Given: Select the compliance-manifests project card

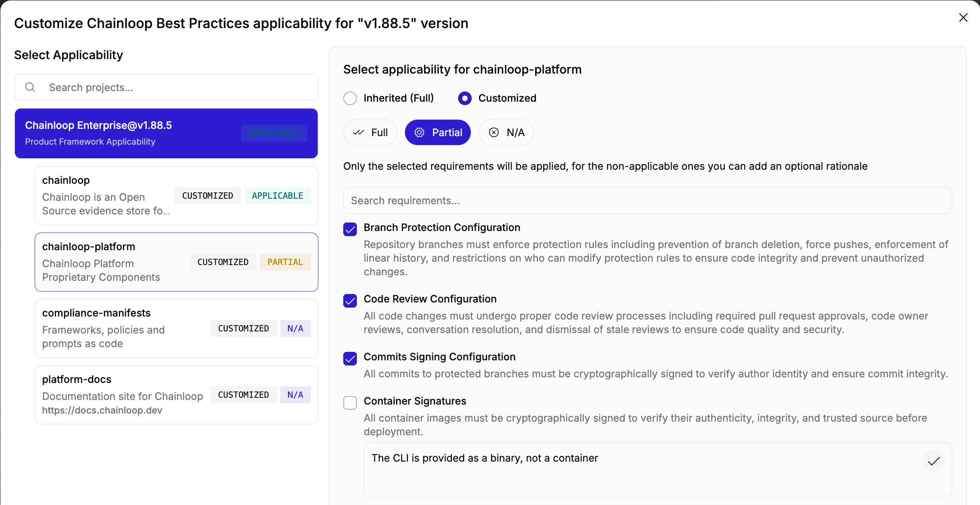Looking at the screenshot, I should [x=177, y=328].
